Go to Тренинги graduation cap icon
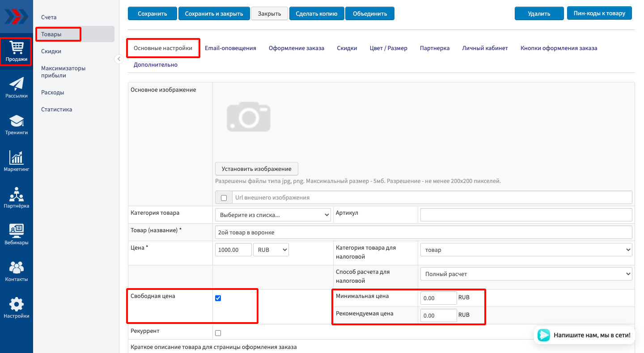This screenshot has height=353, width=644. pos(17,124)
